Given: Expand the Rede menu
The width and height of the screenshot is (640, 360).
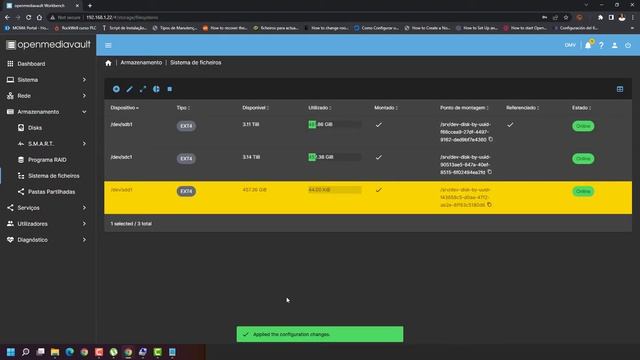Looking at the screenshot, I should click(48, 96).
